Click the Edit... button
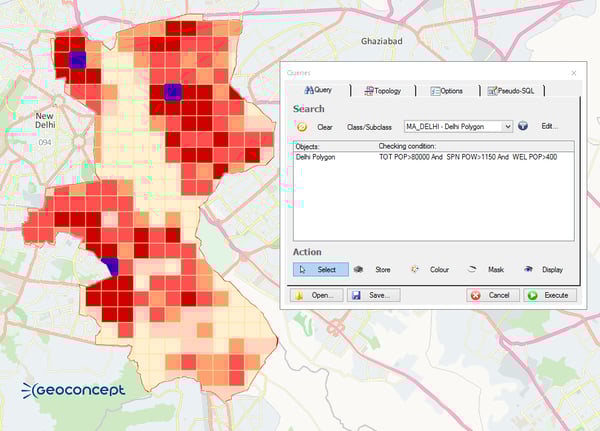Viewport: 600px width, 431px height. (x=550, y=127)
